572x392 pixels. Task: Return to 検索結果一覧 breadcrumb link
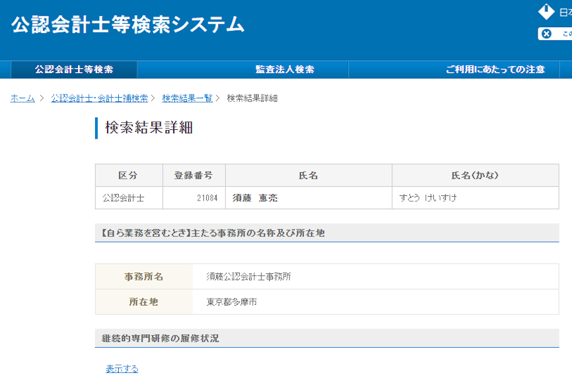click(187, 98)
